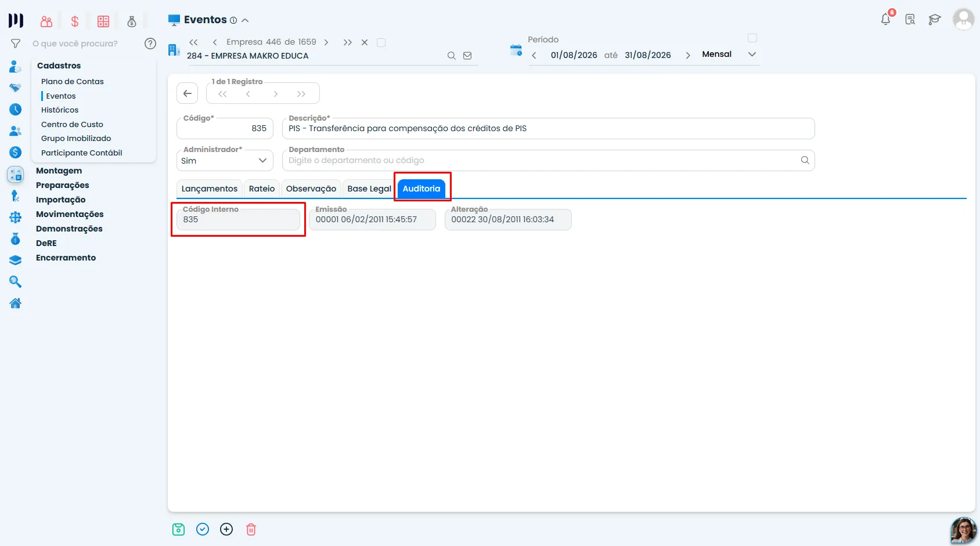
Task: Toggle the checkbox next to company navigation
Action: pyautogui.click(x=381, y=42)
